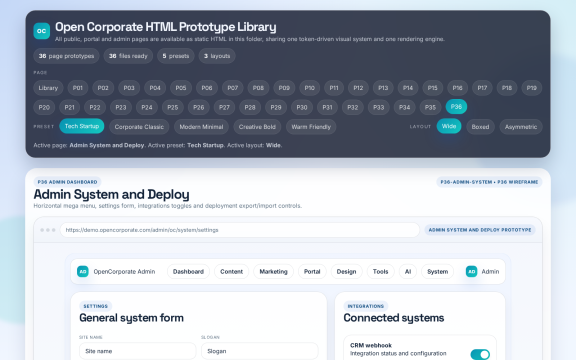
Task: Open page P24
Action: pos(147,107)
